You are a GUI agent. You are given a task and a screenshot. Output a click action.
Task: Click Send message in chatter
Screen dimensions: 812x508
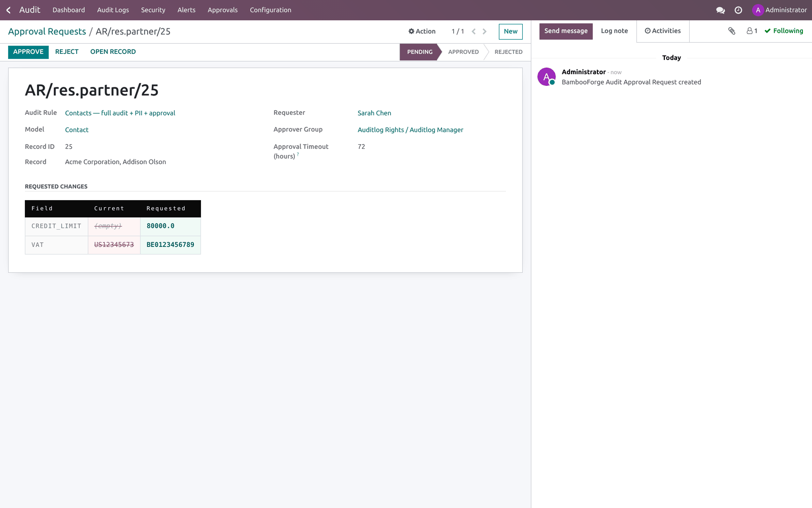(566, 31)
